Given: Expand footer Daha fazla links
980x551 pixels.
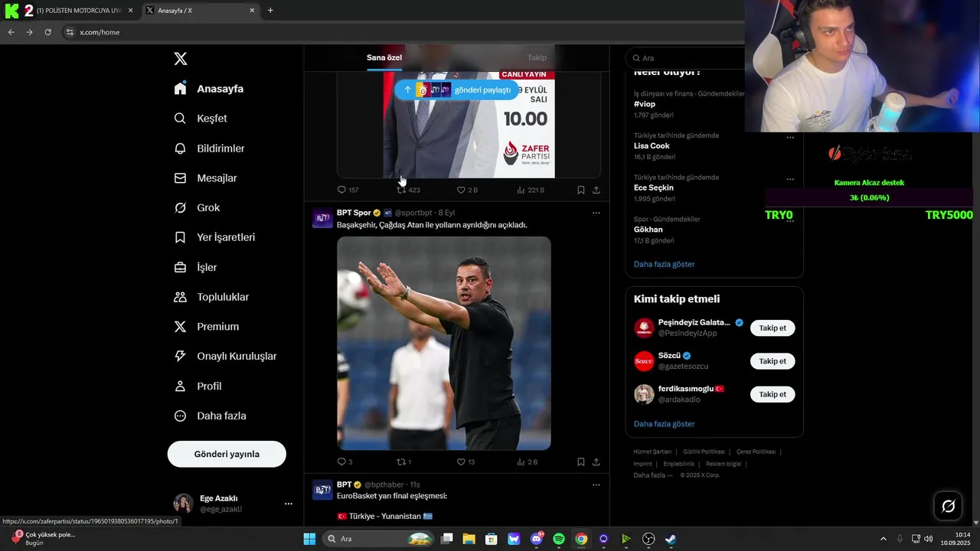Looking at the screenshot, I should pyautogui.click(x=653, y=475).
